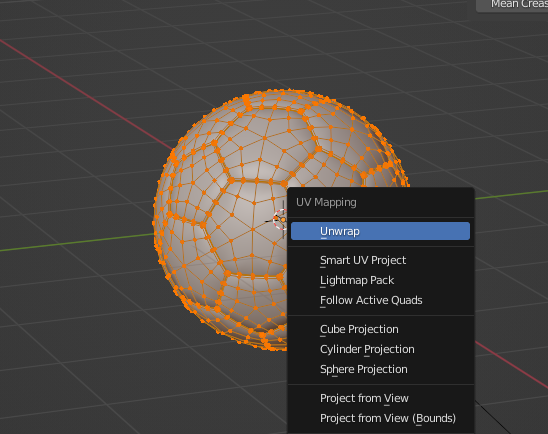Choose Sphere Projection mapping
548x434 pixels.
tap(380, 369)
